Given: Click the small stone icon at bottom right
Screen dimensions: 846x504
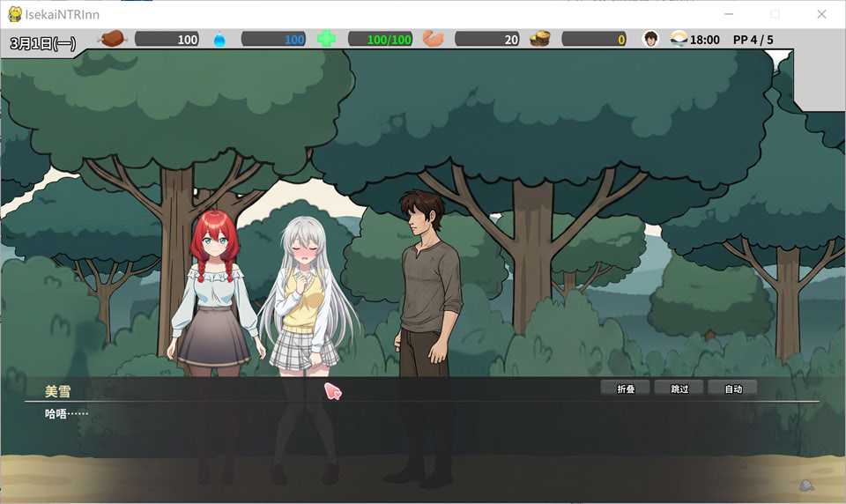Looking at the screenshot, I should pyautogui.click(x=806, y=485).
